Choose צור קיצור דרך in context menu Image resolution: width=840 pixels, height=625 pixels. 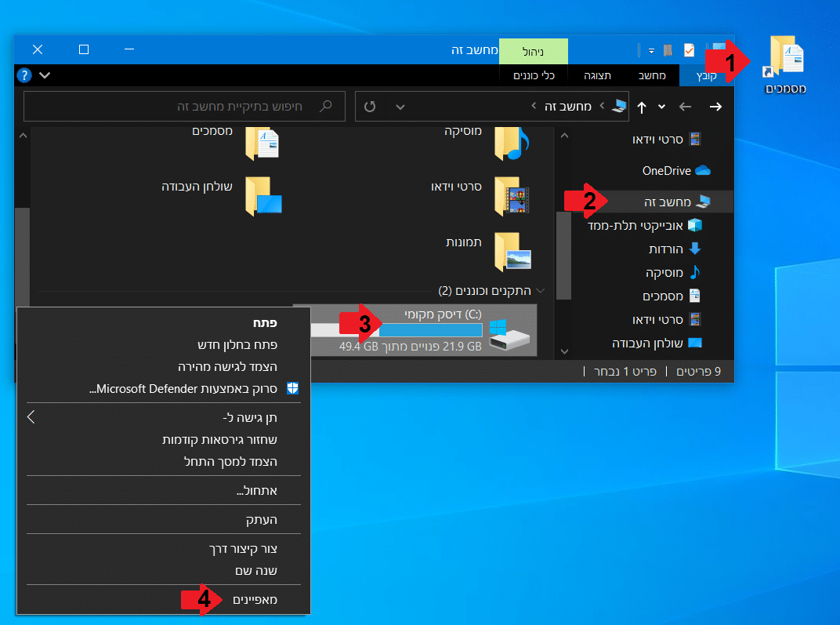click(x=164, y=548)
